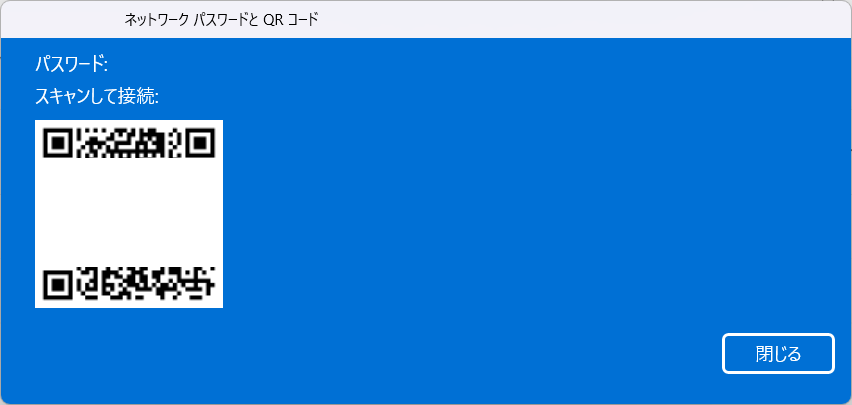Viewport: 852px width, 405px height.
Task: Select the スキャンして接続: label
Action: pyautogui.click(x=97, y=96)
